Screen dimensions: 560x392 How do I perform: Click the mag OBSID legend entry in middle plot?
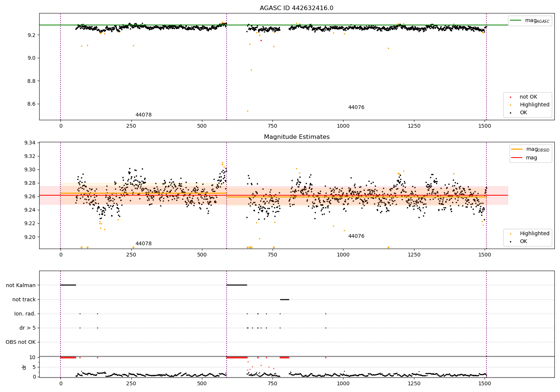[538, 149]
